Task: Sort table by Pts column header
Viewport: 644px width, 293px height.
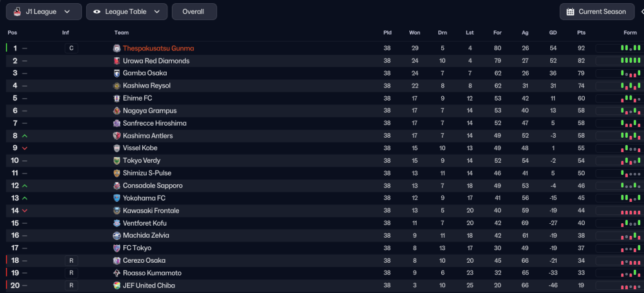Action: coord(580,33)
